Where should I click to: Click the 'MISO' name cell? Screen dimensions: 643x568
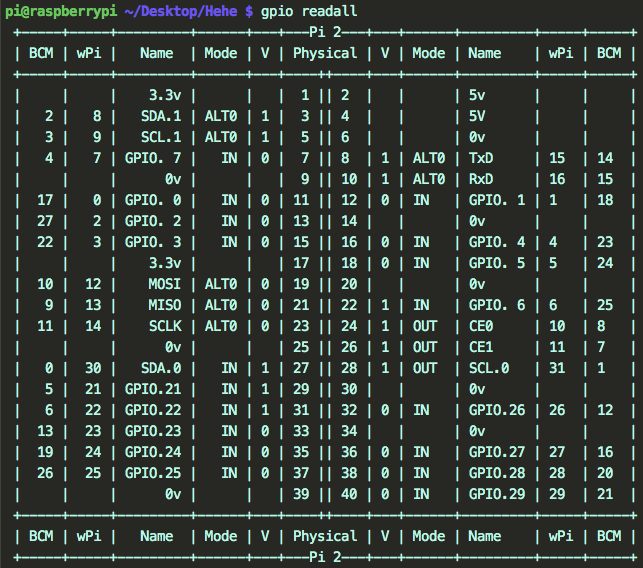click(x=165, y=305)
